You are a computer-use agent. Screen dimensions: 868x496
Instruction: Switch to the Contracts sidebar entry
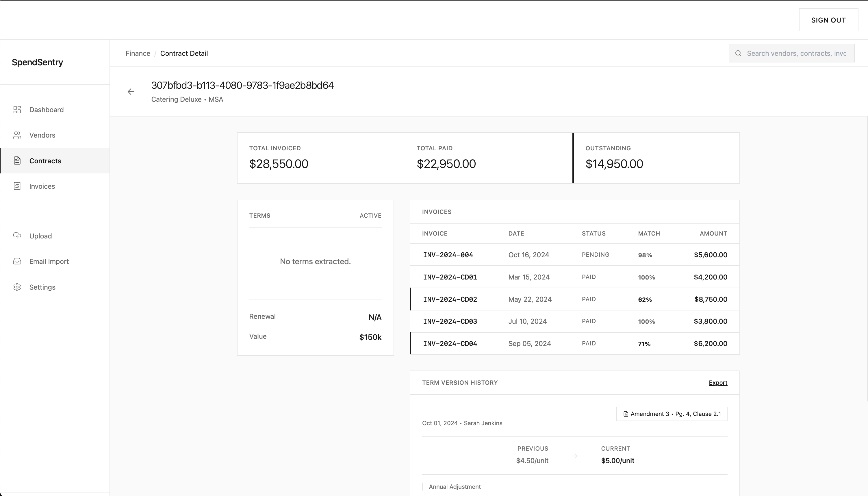click(45, 160)
